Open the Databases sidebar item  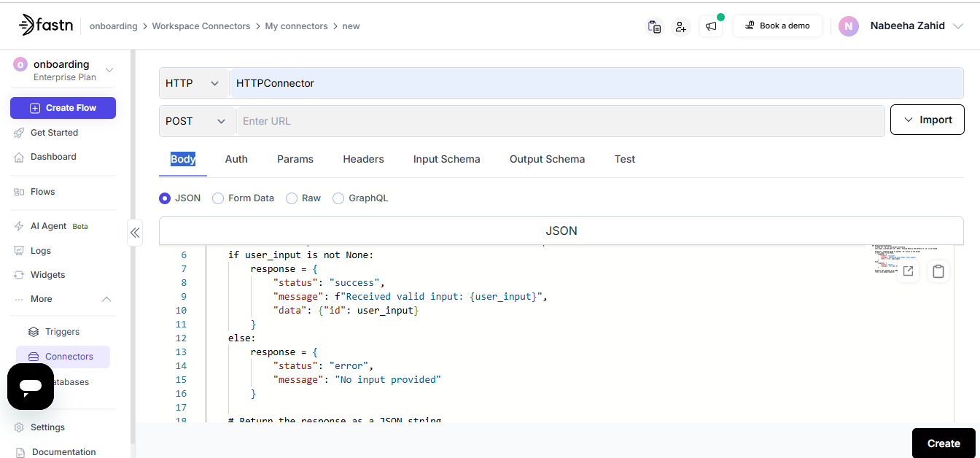[67, 381]
